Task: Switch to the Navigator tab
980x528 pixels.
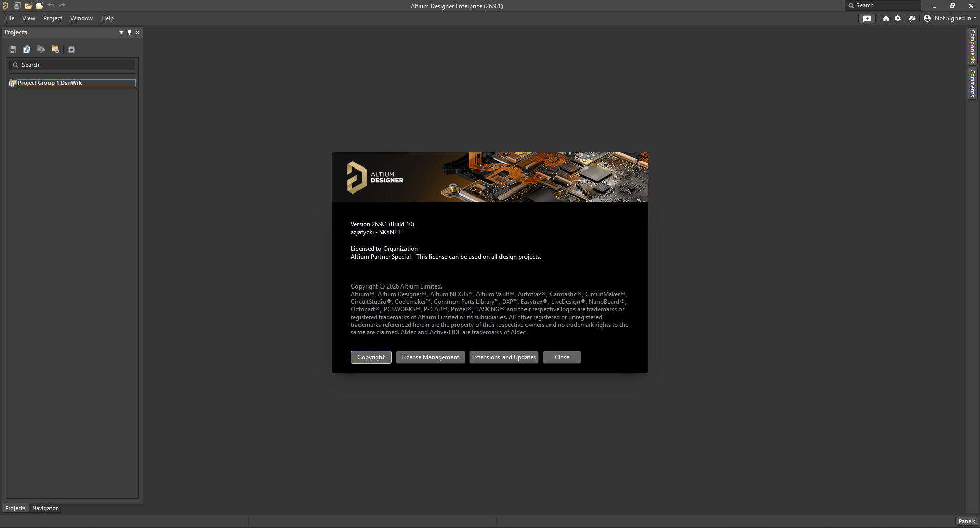Action: coord(45,508)
